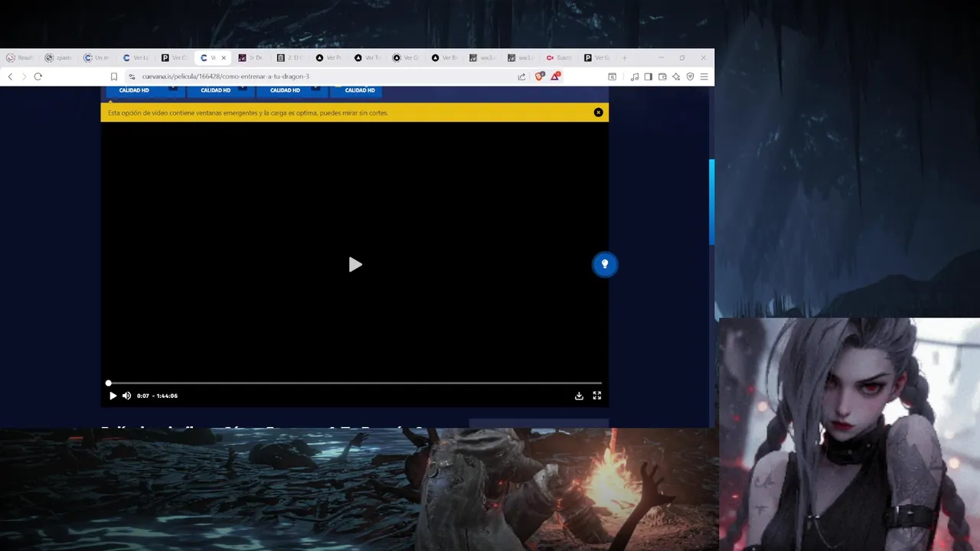Play the video from the control bar

point(113,396)
